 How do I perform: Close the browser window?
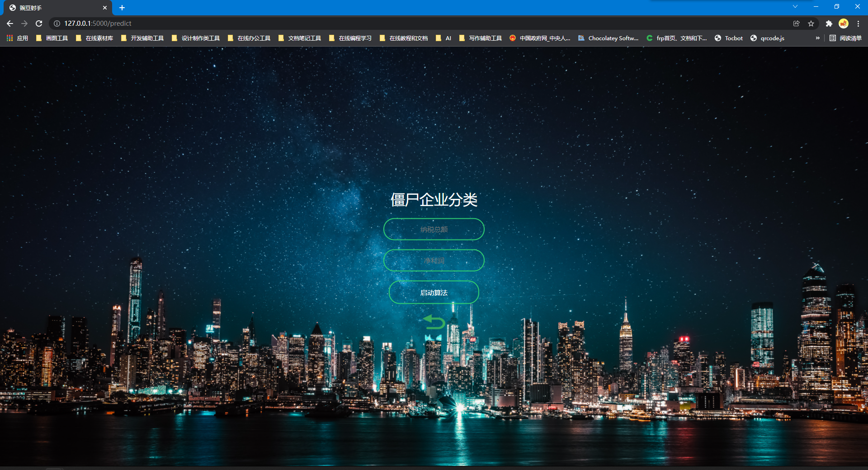858,6
